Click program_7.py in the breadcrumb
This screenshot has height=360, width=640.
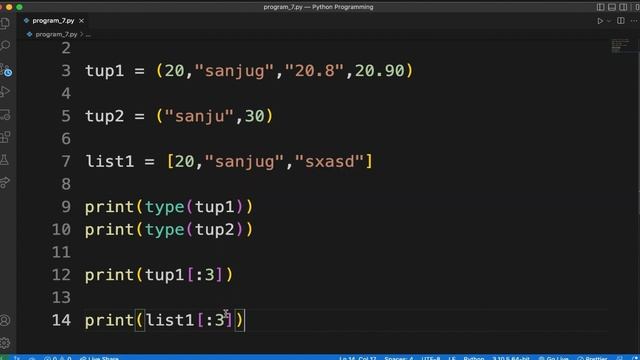pos(56,34)
